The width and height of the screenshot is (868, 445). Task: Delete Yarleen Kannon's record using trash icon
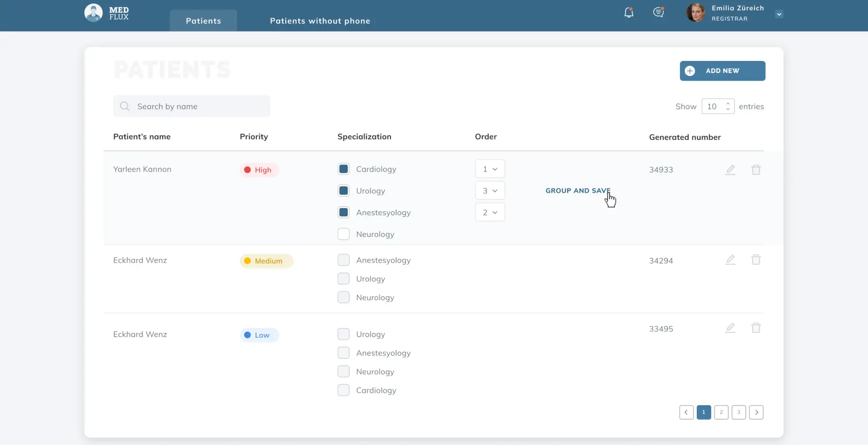tap(756, 170)
